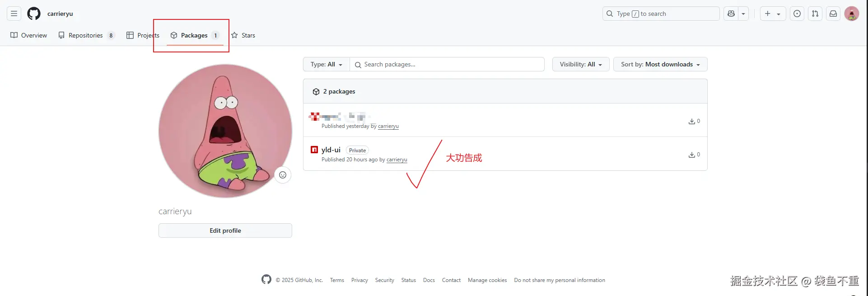Open the Terms footer link
Screen dimensions: 868x296
pos(337,280)
